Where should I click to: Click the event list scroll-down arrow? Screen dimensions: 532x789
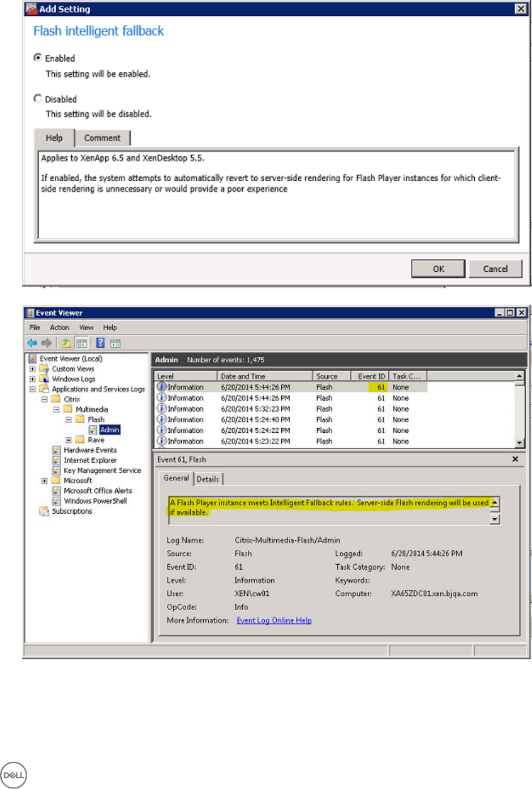pos(520,443)
